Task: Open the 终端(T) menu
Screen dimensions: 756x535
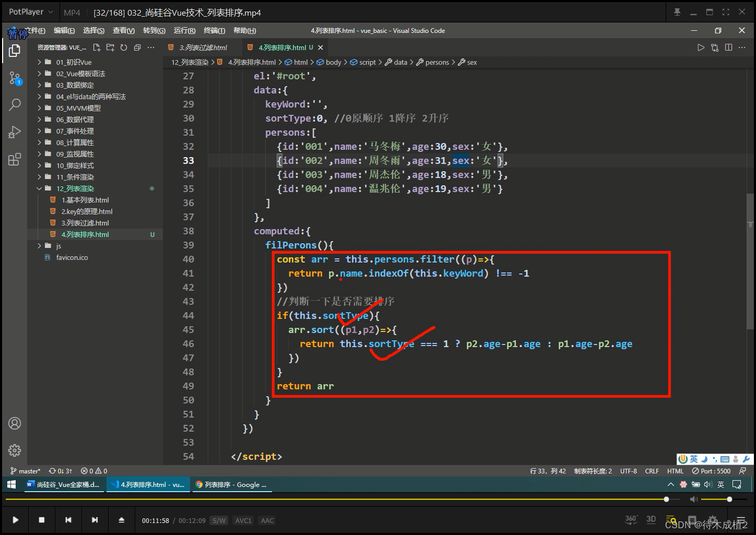Action: click(215, 31)
